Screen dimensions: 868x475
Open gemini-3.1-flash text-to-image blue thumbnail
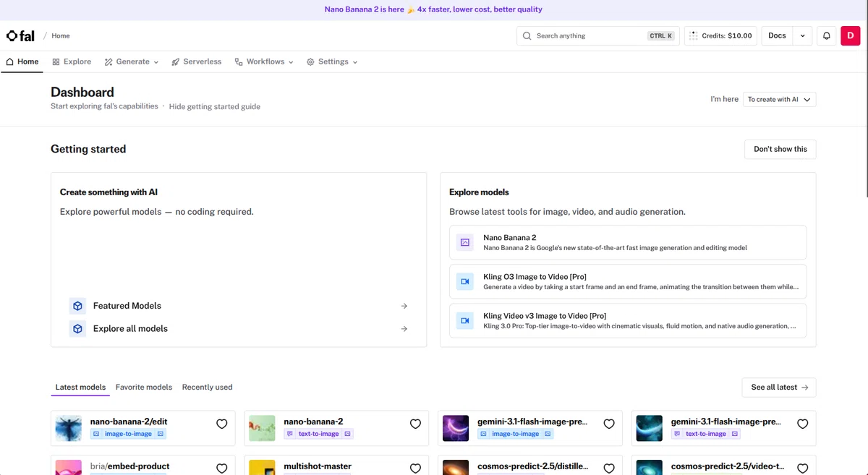pos(649,429)
